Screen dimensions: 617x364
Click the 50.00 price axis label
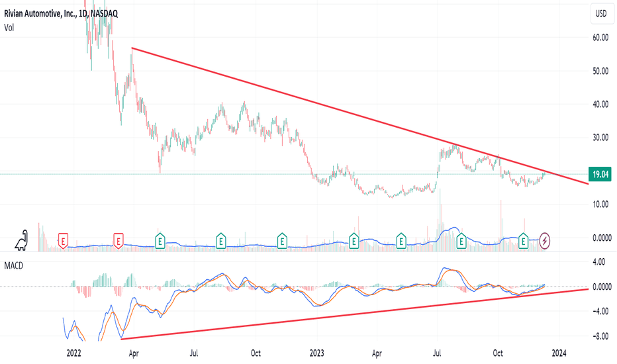pyautogui.click(x=600, y=71)
